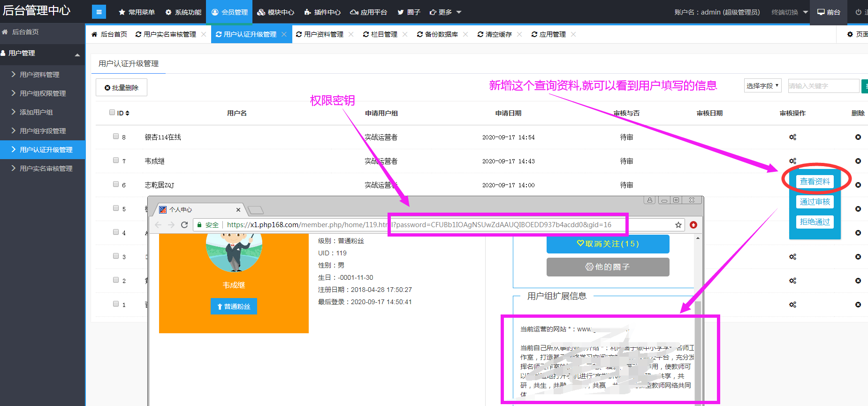The width and height of the screenshot is (868, 406).
Task: Click the keyword search input field
Action: tap(823, 86)
